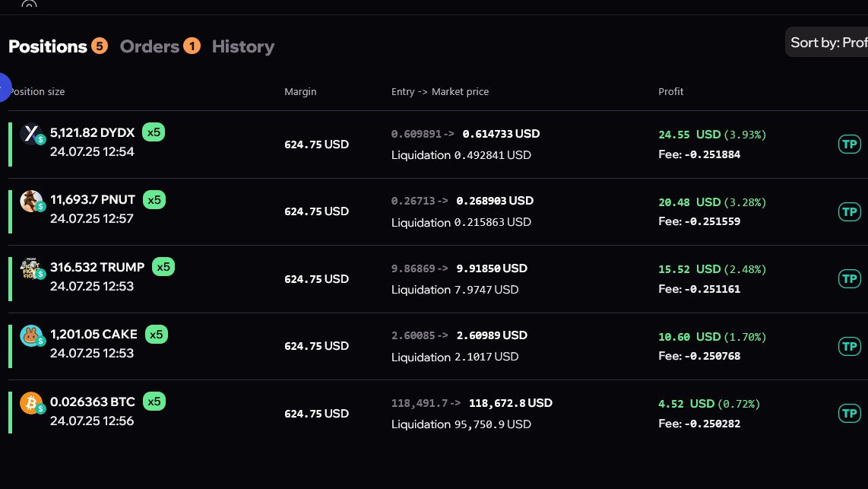Click the Positions count badge 5
This screenshot has width=868, height=489.
tap(100, 46)
